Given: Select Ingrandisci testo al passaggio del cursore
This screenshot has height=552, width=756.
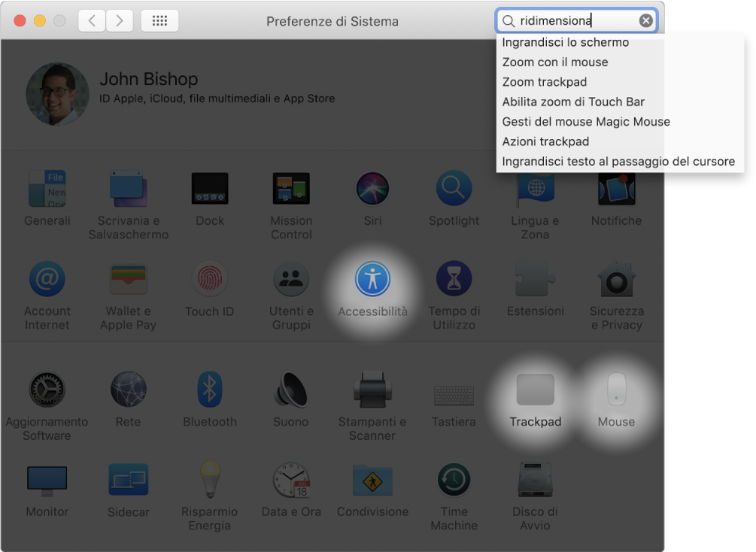Looking at the screenshot, I should (x=620, y=161).
